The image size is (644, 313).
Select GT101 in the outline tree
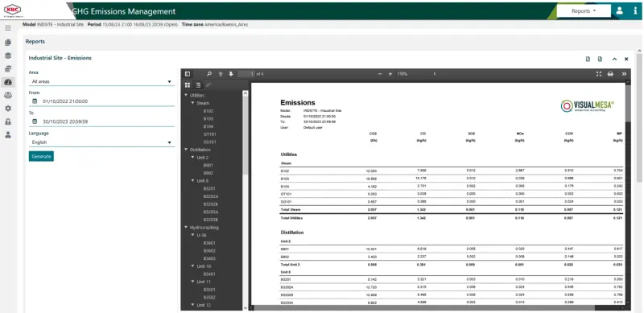tap(209, 134)
